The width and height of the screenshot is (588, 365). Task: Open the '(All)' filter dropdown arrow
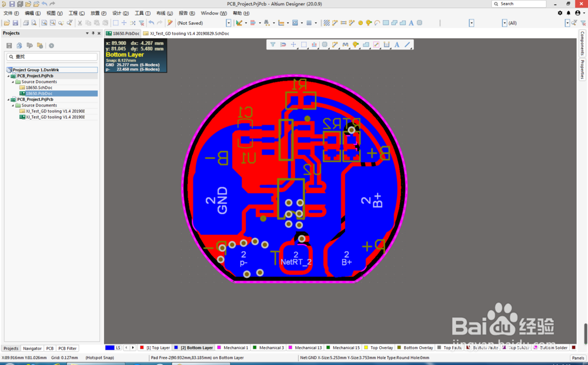coord(567,23)
